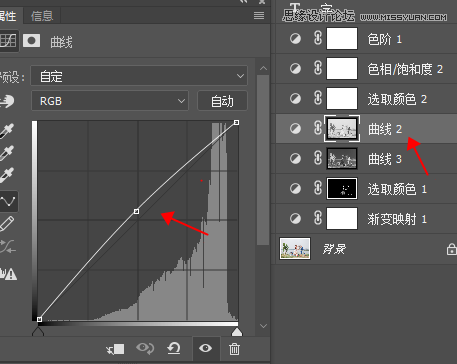Click the 自动 button
Screen dimensions: 457x364
tap(222, 101)
